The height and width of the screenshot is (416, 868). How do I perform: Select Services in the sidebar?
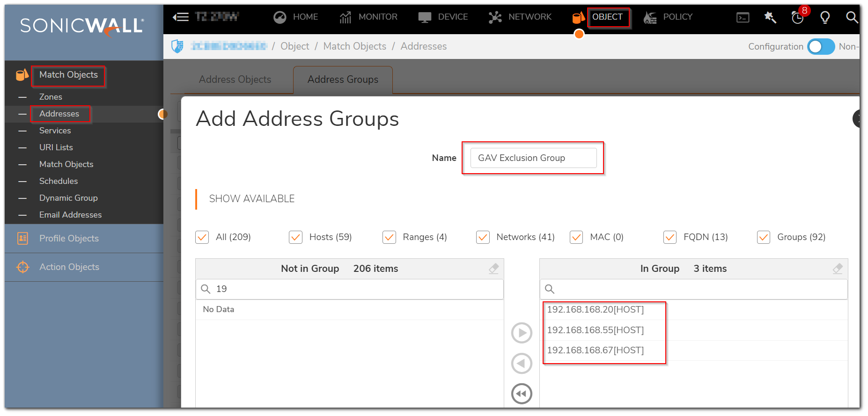(x=55, y=131)
